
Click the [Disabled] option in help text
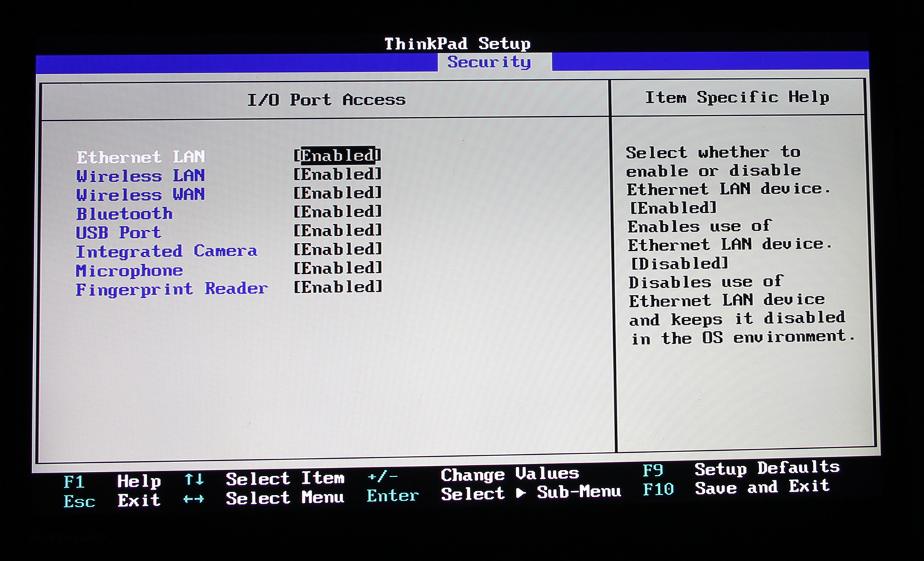pos(680,263)
